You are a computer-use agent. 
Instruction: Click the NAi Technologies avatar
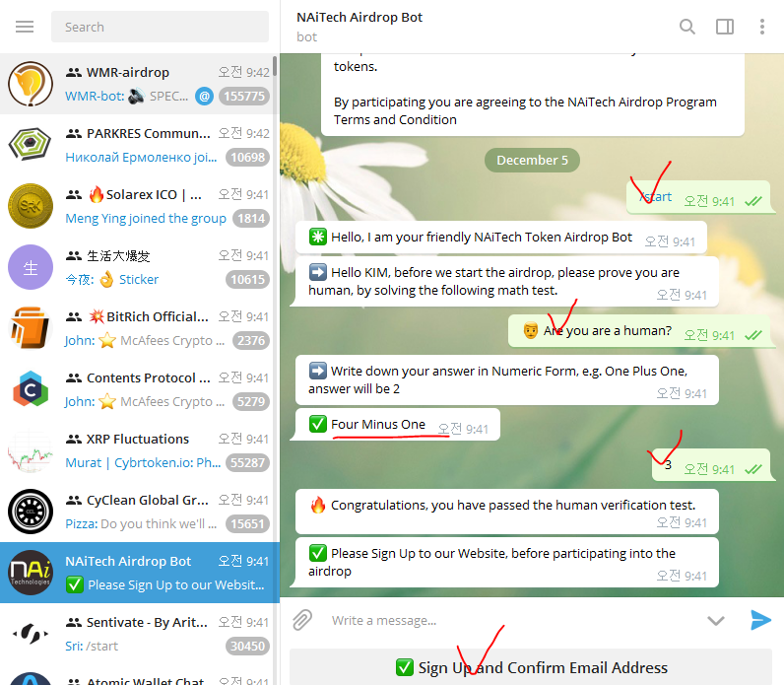click(31, 572)
